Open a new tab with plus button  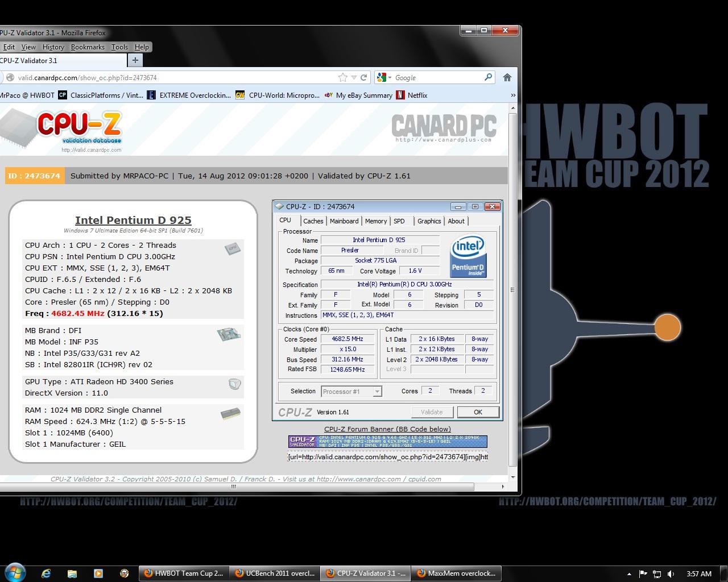[135, 60]
